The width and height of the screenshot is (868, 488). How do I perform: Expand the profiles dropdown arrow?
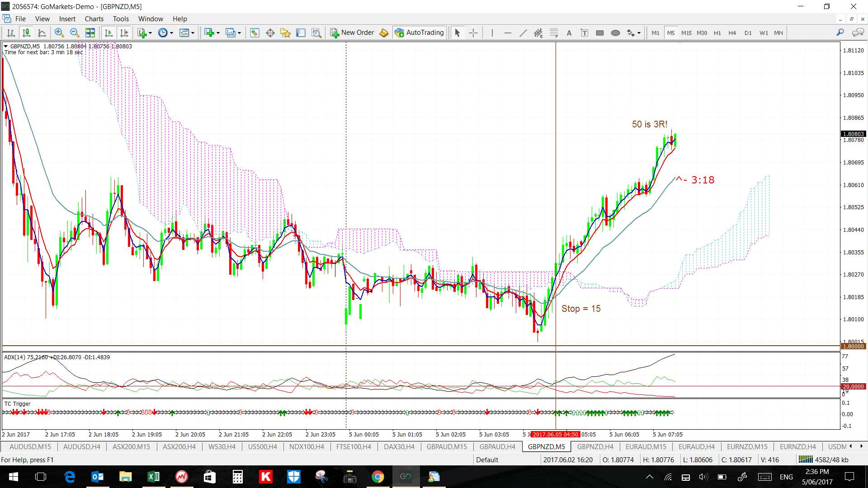click(239, 33)
